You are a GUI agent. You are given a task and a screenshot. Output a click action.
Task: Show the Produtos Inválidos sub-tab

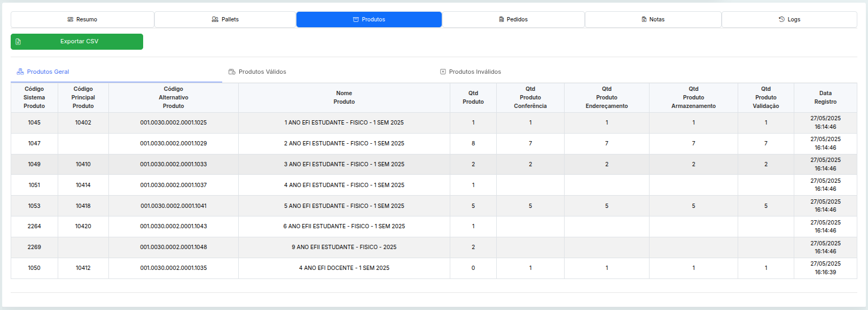474,72
